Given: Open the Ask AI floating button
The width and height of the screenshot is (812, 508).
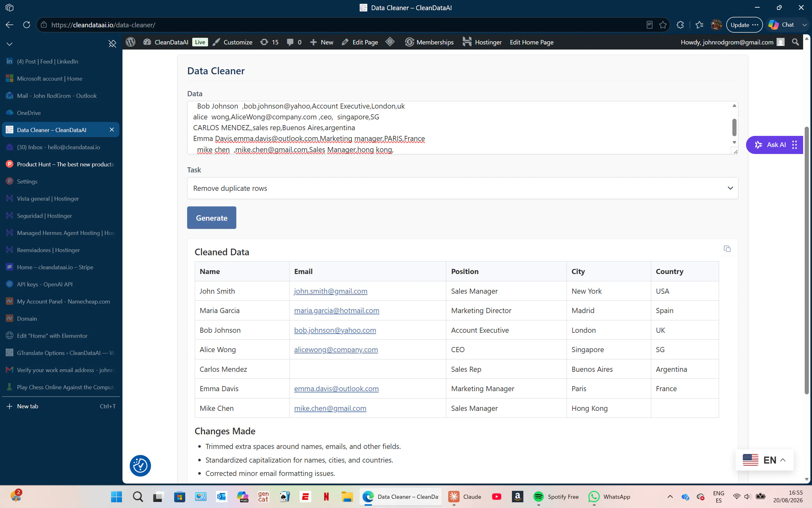Looking at the screenshot, I should pyautogui.click(x=775, y=145).
